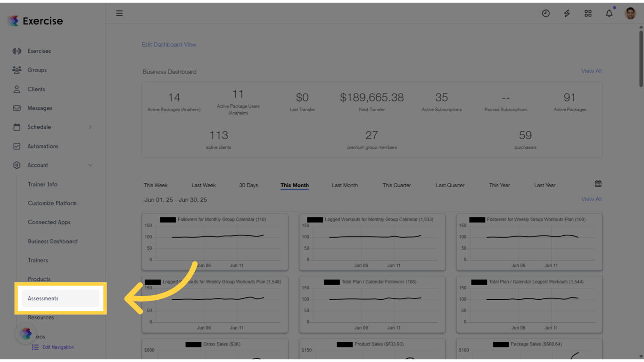Open notifications with the bell icon
The image size is (644, 362).
click(609, 13)
